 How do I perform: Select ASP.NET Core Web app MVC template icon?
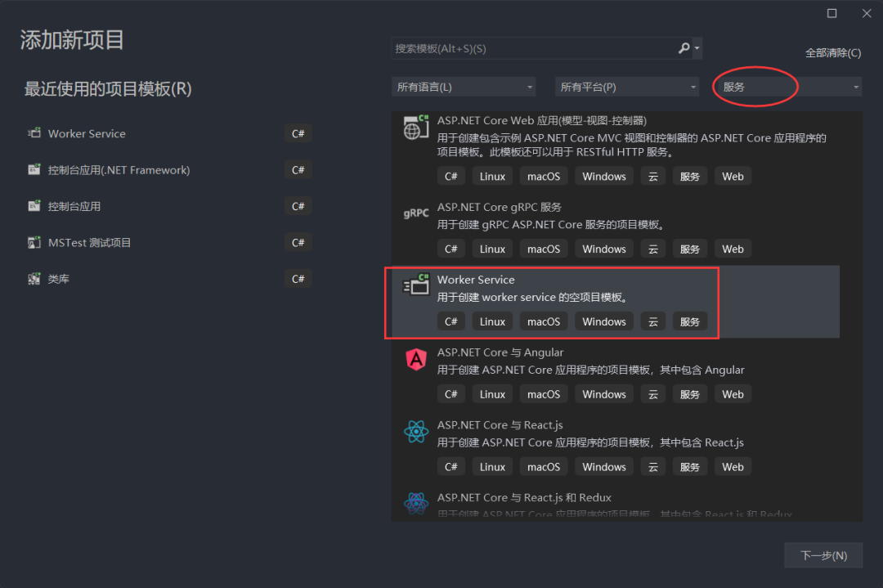click(416, 129)
